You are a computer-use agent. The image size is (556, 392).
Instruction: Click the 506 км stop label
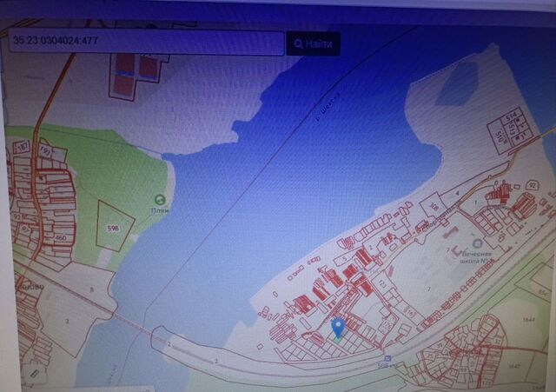tap(388, 365)
